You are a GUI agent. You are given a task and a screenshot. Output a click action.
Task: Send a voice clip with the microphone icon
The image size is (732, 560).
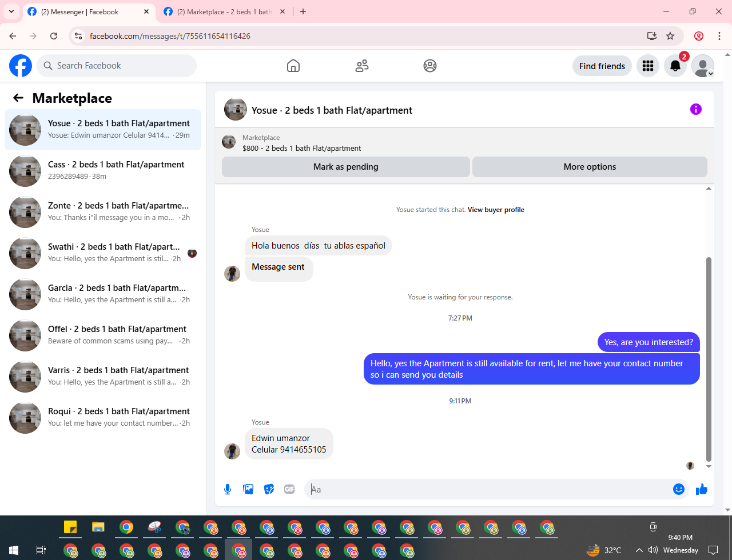pyautogui.click(x=228, y=489)
